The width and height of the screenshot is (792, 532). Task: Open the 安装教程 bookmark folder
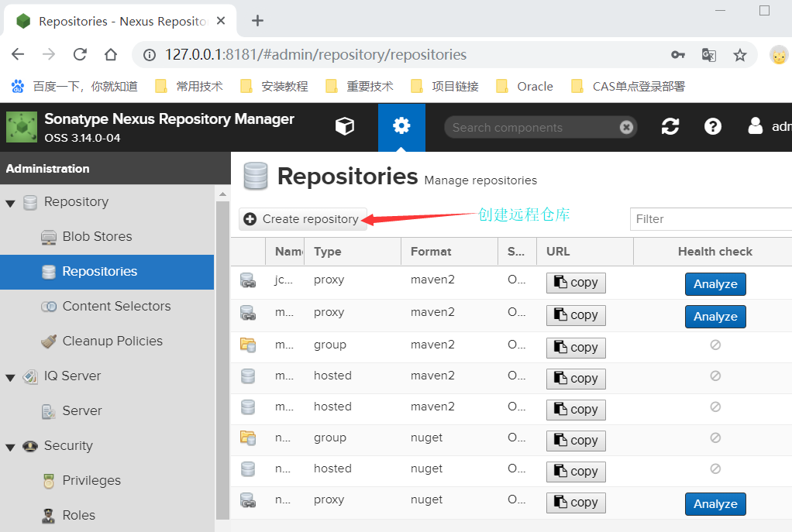[x=274, y=86]
